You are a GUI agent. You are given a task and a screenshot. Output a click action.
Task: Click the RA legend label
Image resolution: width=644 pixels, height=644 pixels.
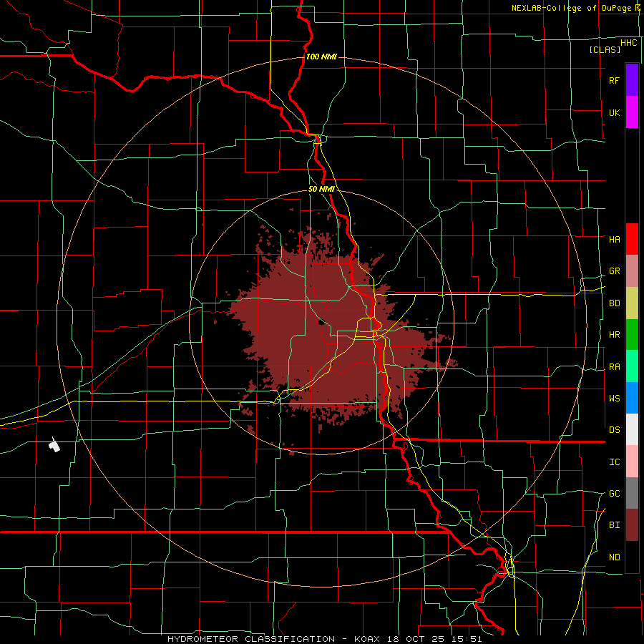(x=614, y=367)
